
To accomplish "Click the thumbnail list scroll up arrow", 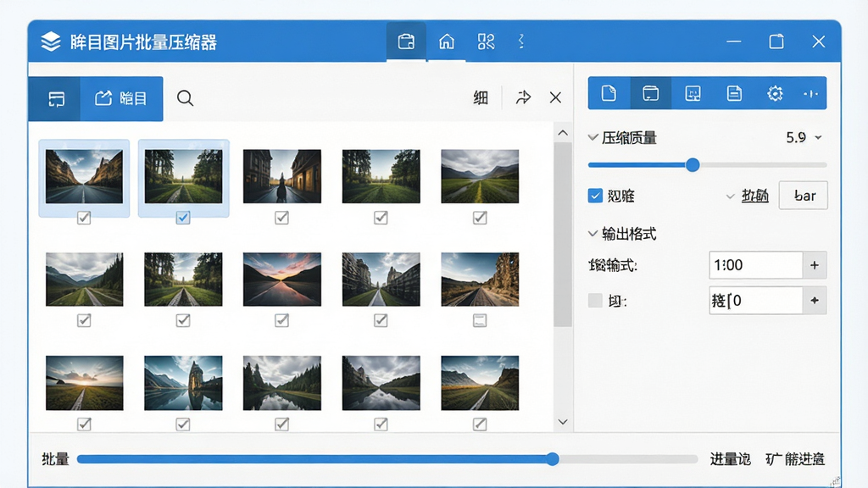I will point(563,133).
